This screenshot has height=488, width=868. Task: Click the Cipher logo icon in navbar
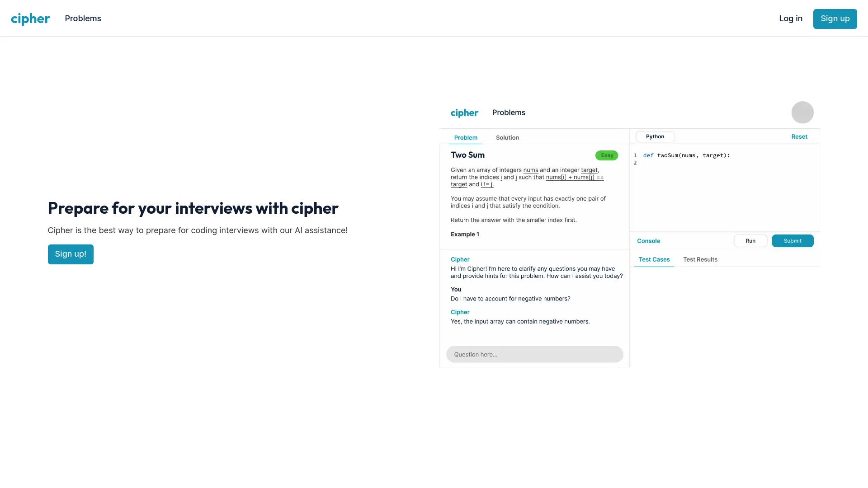coord(30,18)
